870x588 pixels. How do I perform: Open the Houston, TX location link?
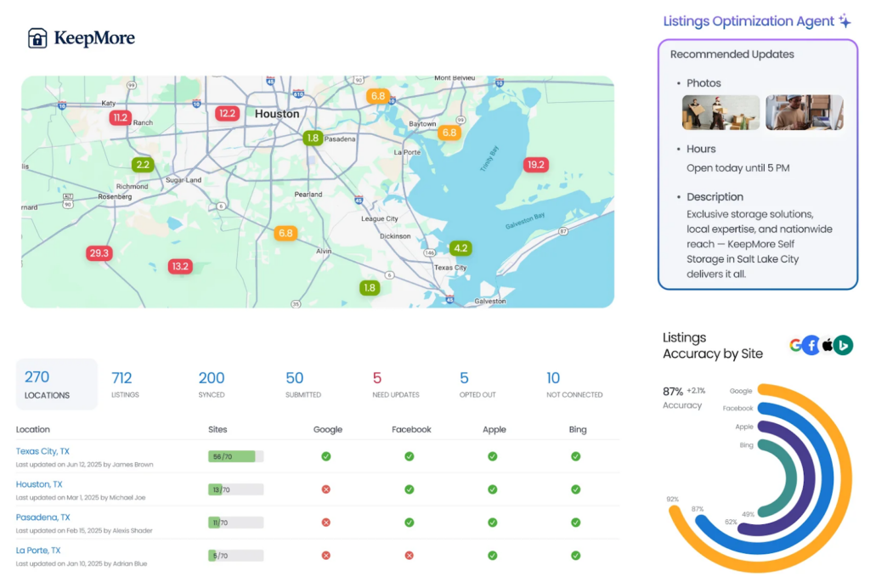[x=41, y=483]
